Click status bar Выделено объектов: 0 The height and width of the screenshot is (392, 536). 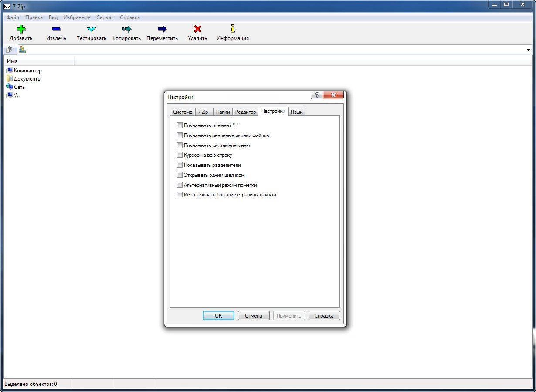click(31, 384)
